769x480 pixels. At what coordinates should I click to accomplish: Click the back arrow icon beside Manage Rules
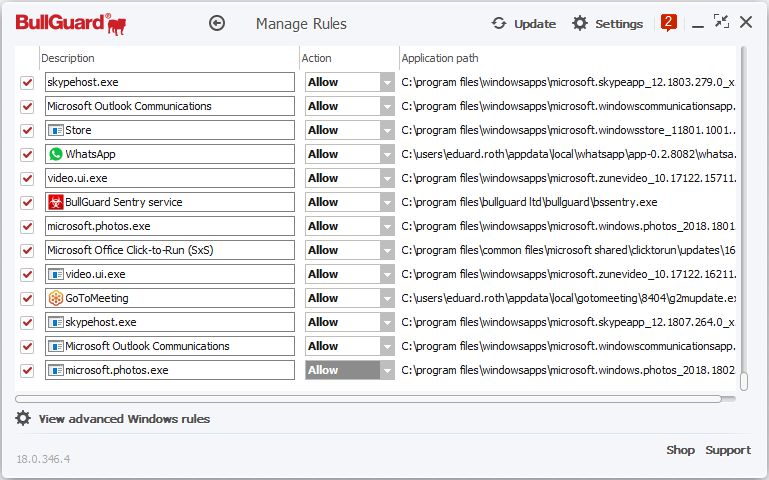217,23
